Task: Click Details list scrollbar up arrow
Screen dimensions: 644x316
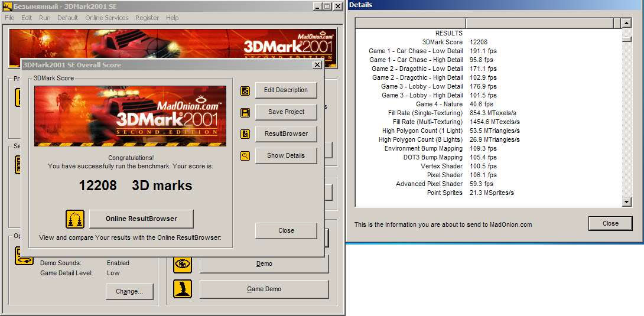Action: pos(626,23)
